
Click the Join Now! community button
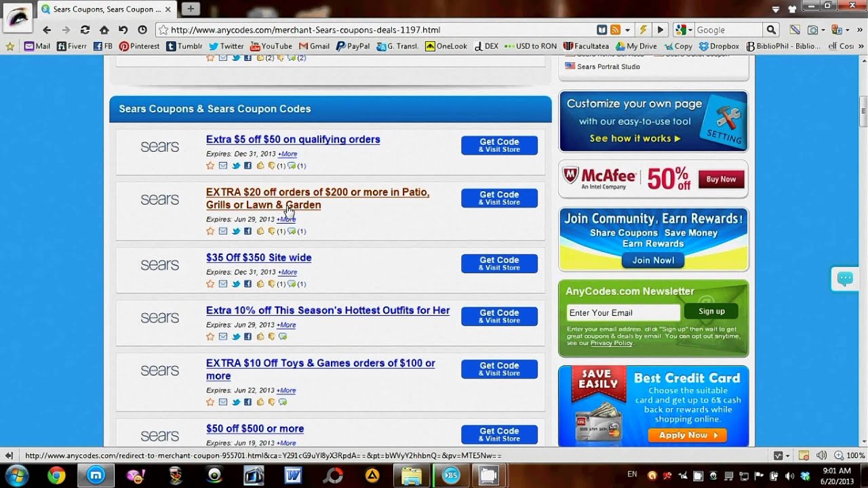653,260
